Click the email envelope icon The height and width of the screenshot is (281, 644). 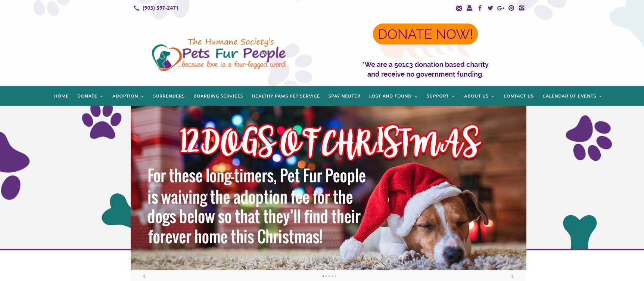(x=459, y=8)
